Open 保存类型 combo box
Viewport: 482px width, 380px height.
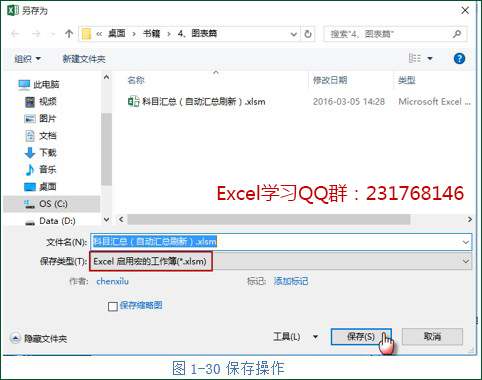(x=281, y=261)
